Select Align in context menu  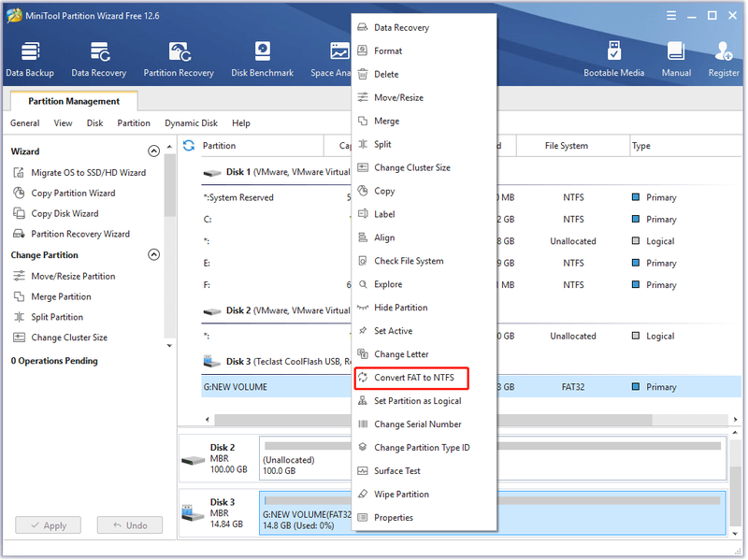tap(424, 237)
